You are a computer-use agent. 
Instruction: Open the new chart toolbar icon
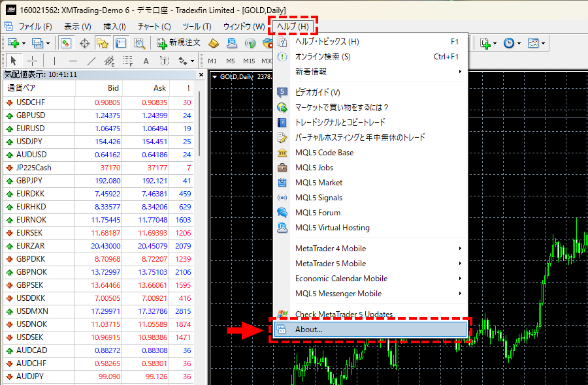coord(14,43)
